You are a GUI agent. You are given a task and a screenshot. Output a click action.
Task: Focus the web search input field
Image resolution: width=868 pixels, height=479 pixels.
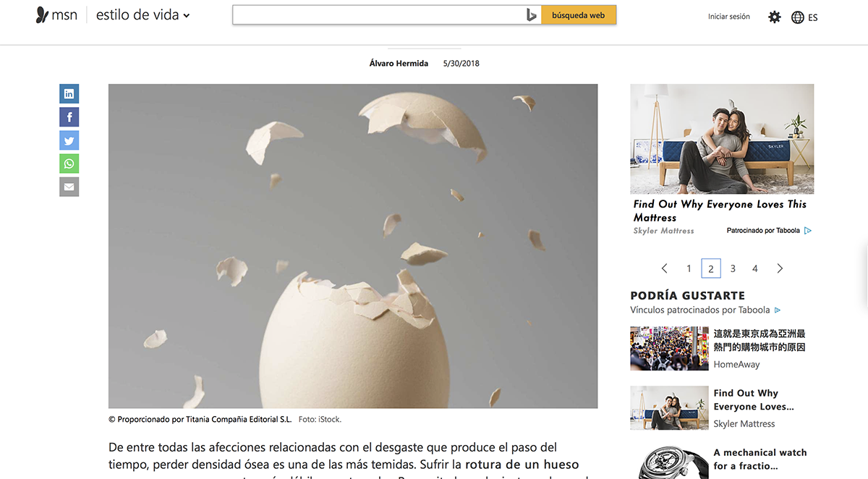[x=378, y=15]
